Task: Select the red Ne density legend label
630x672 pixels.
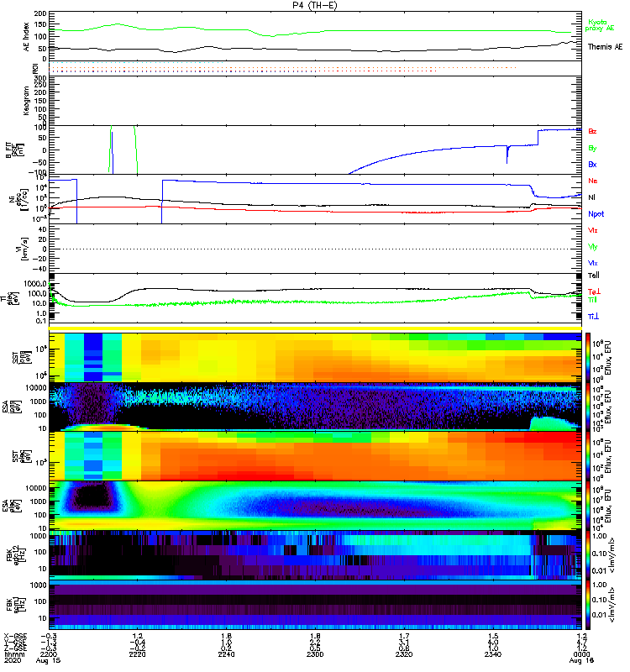Action: tap(592, 181)
